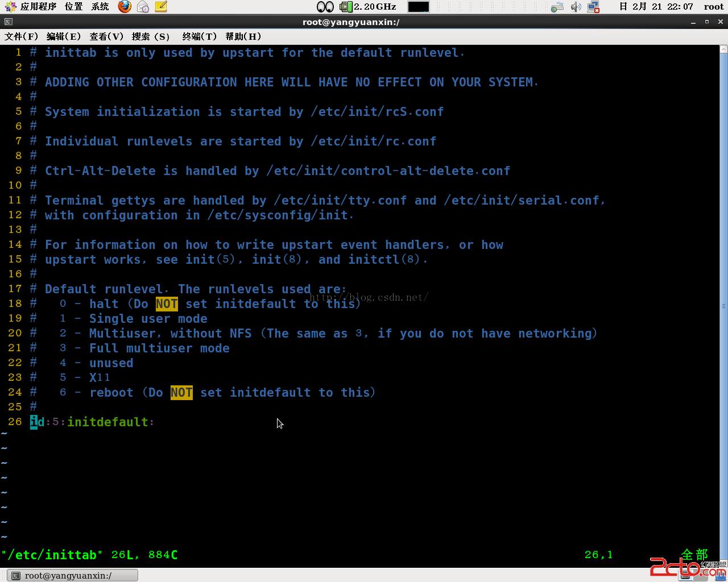The width and height of the screenshot is (728, 582).
Task: Minimize the terminal window
Action: [x=693, y=22]
